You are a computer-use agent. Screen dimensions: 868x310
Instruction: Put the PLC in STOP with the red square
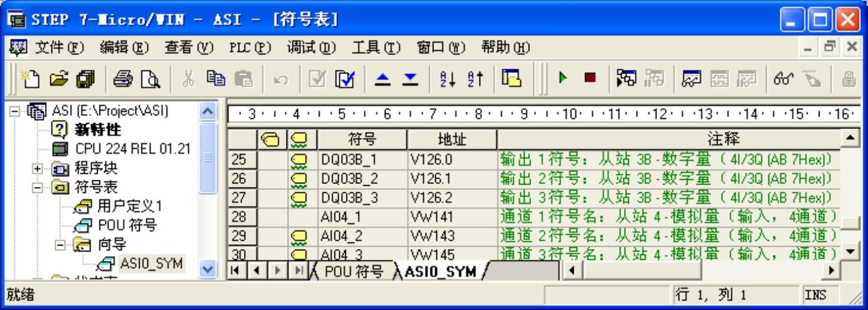[x=590, y=78]
